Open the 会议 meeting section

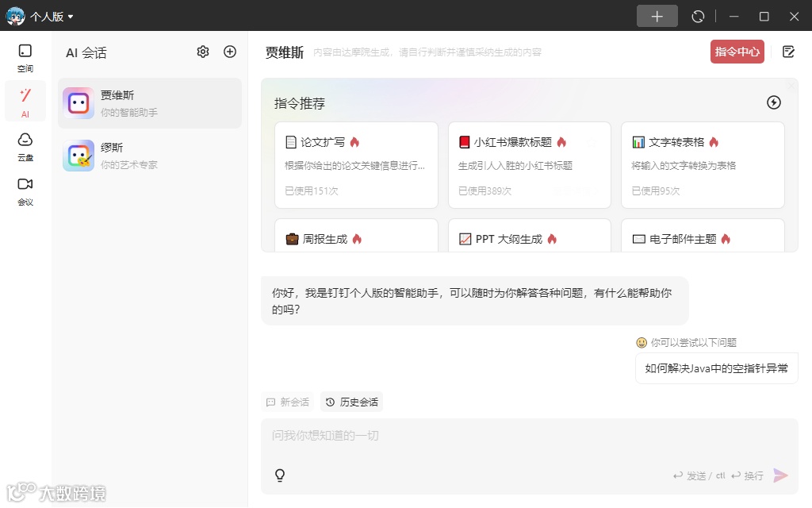25,191
